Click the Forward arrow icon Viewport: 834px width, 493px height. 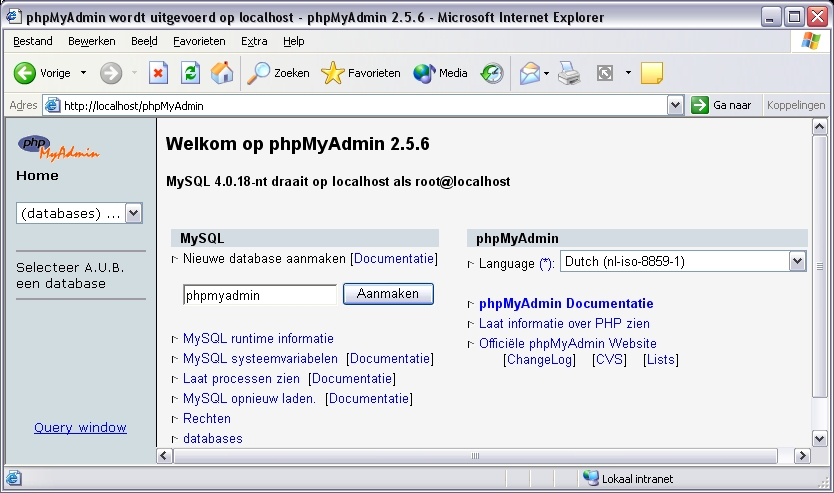click(111, 73)
